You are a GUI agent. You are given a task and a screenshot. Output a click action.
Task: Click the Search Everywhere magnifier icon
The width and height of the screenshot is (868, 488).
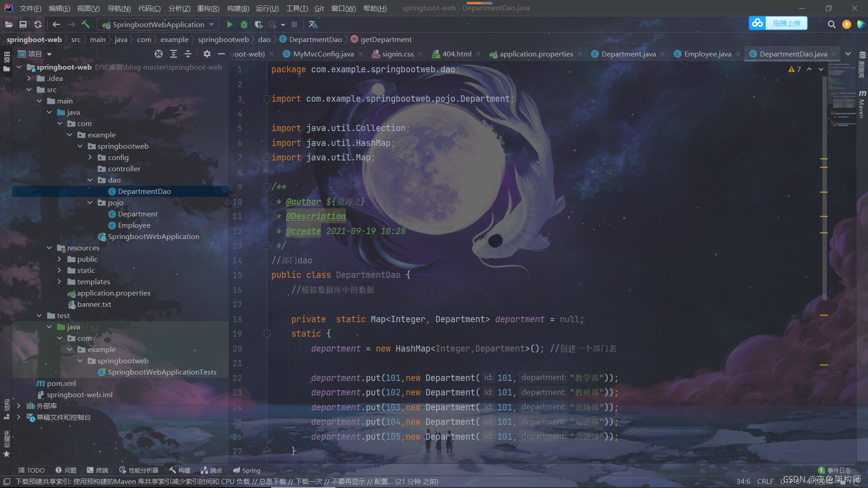[831, 24]
